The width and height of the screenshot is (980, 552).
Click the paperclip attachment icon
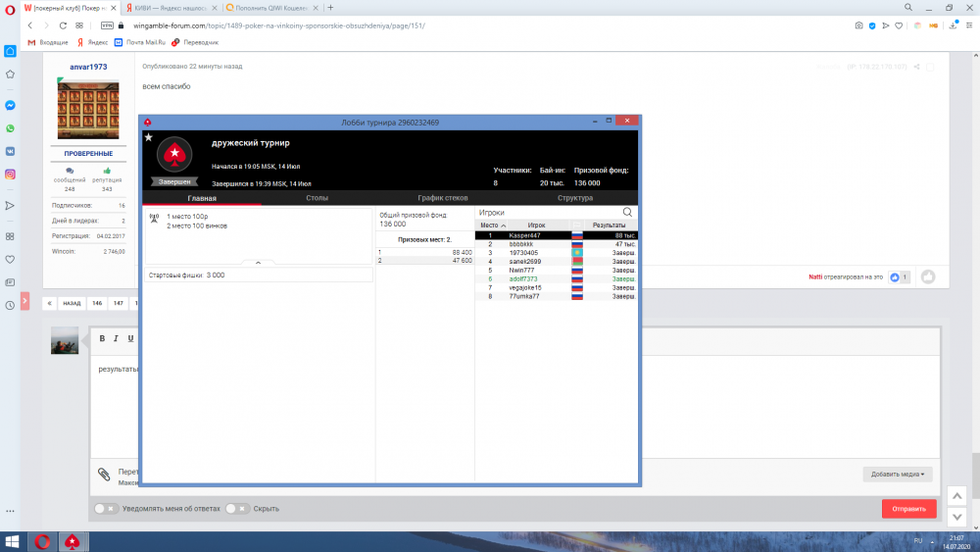pyautogui.click(x=104, y=475)
